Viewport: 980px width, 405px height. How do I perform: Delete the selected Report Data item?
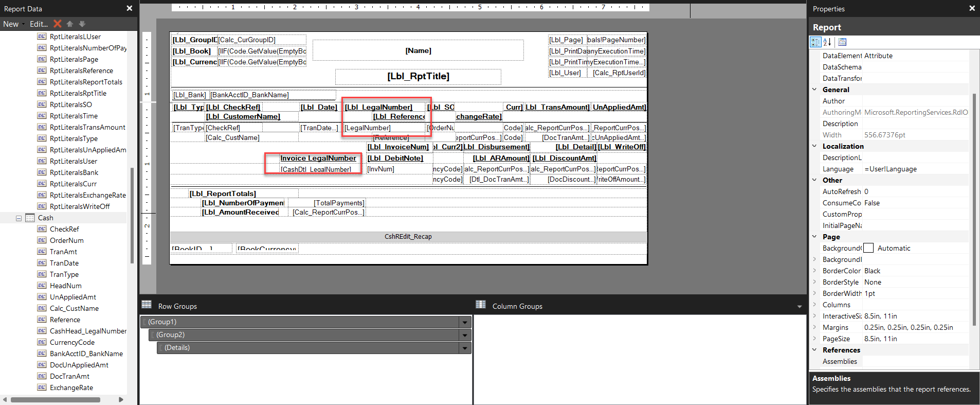58,24
